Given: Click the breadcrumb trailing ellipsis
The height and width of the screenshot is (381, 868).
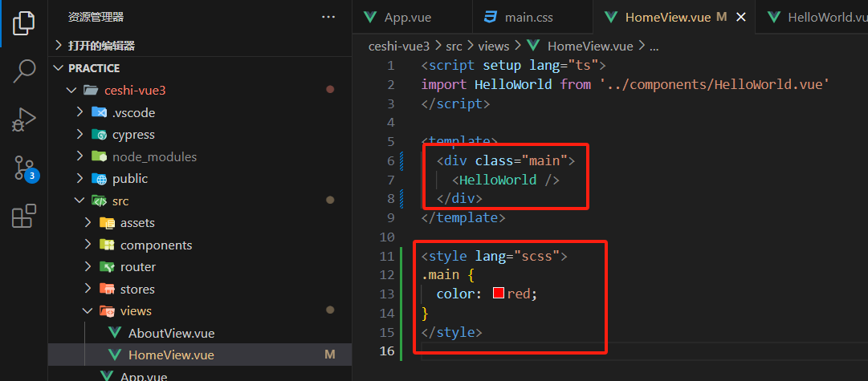Looking at the screenshot, I should [654, 47].
